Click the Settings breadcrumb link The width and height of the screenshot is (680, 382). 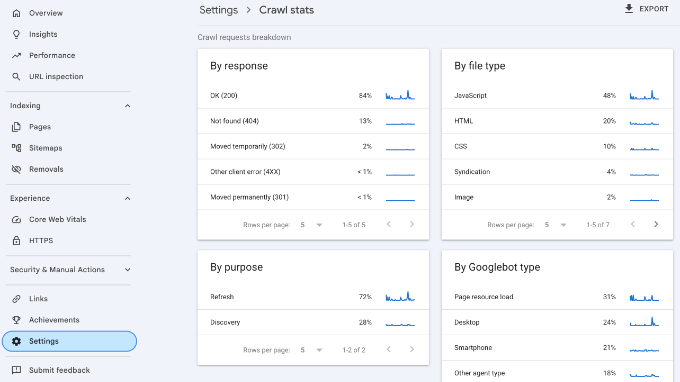219,10
